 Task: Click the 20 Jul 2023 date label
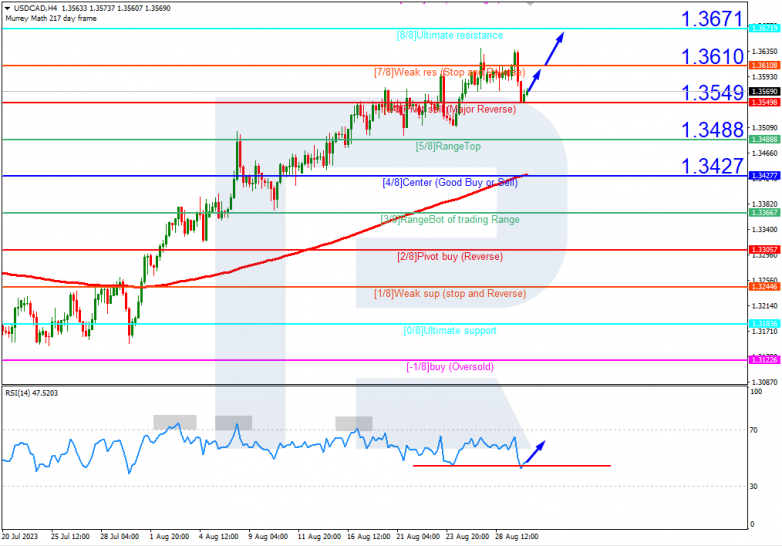pos(19,537)
